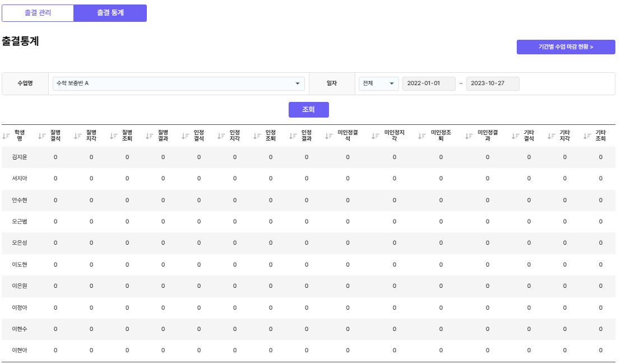Select student row 이정아
The height and width of the screenshot is (364, 621).
click(308, 307)
